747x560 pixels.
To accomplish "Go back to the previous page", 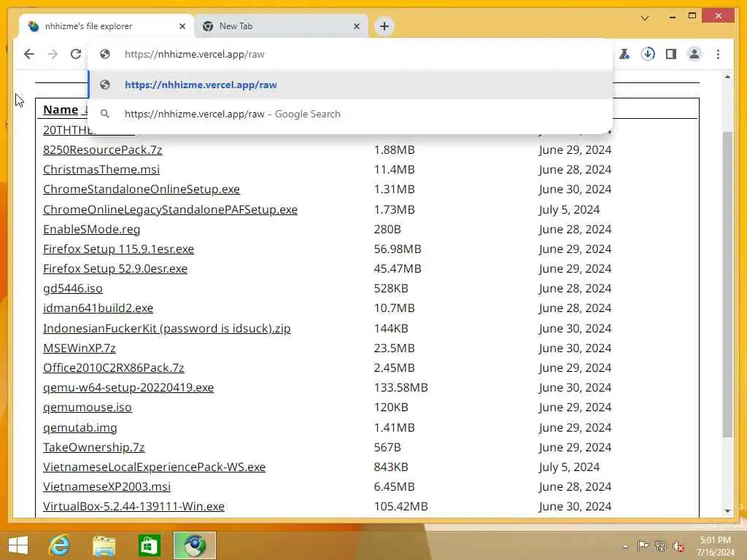I will coord(29,54).
